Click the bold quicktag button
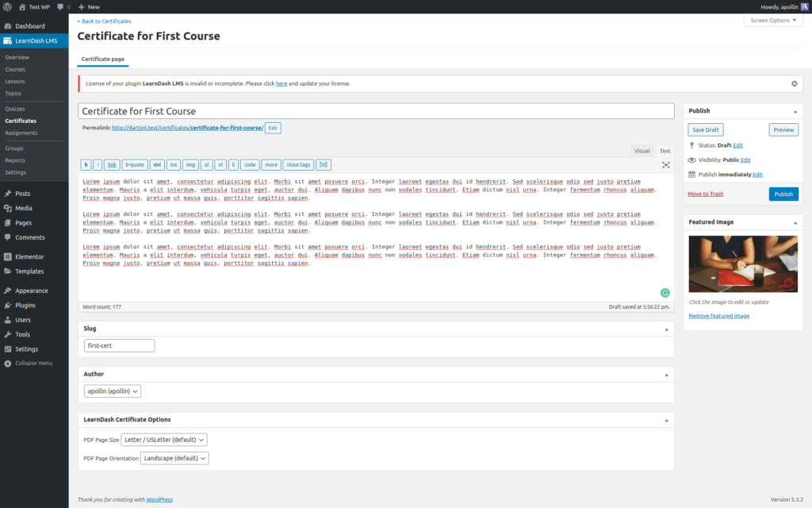The width and height of the screenshot is (812, 508). pyautogui.click(x=86, y=165)
